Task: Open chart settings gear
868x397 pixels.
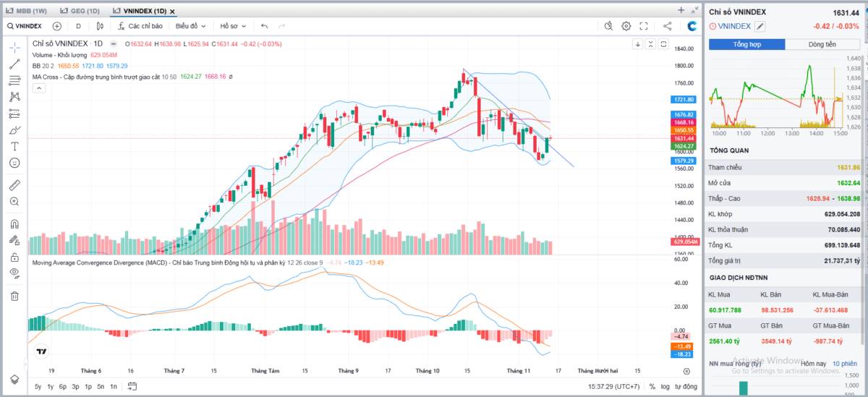Action: tap(626, 26)
